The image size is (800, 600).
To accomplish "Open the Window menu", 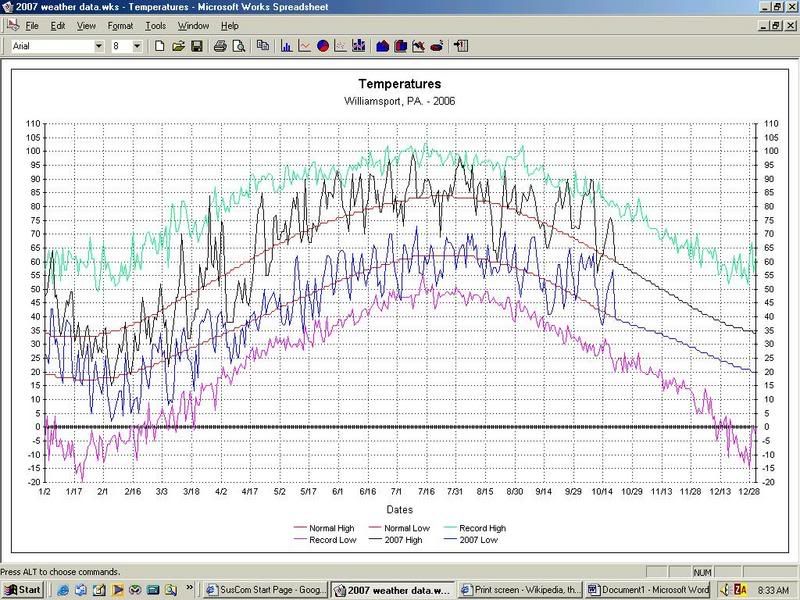I will tap(193, 26).
